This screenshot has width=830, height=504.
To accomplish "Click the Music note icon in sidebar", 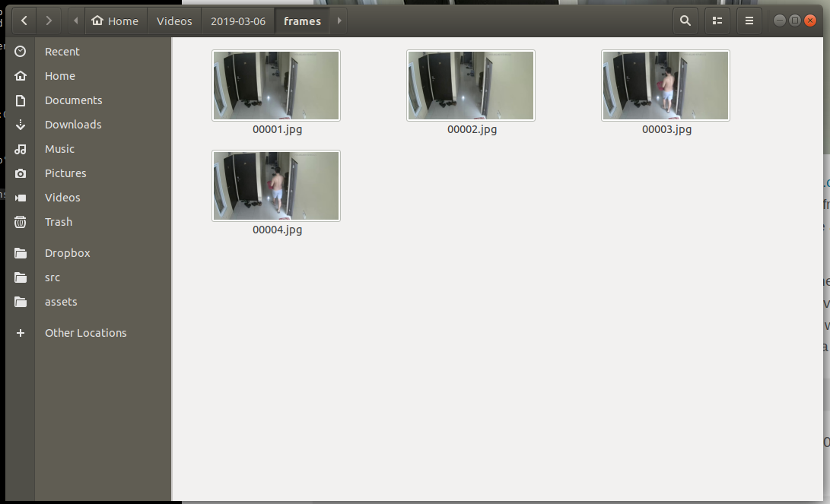I will [x=20, y=148].
